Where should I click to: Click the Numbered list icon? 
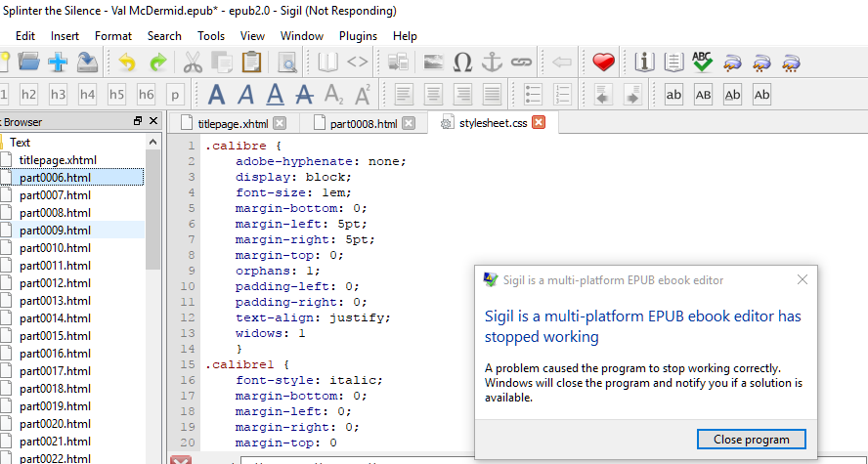[x=562, y=95]
